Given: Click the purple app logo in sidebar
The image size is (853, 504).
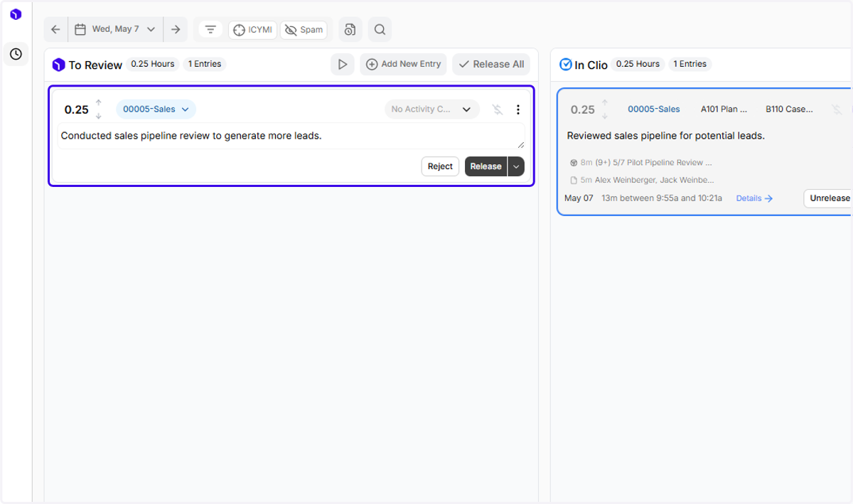Looking at the screenshot, I should click(16, 14).
